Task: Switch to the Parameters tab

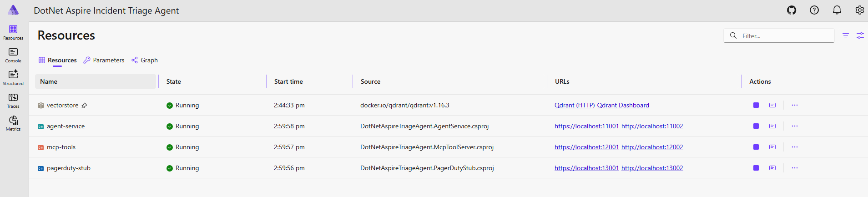Action: 104,60
